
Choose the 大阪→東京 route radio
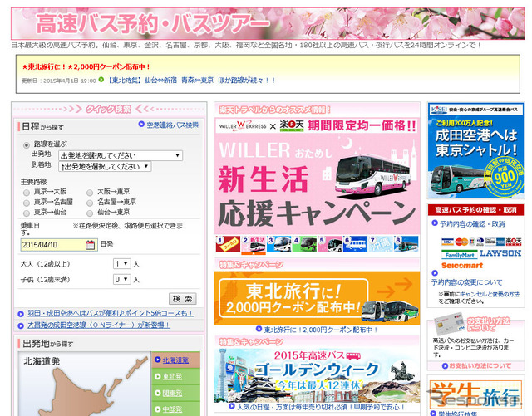point(90,193)
